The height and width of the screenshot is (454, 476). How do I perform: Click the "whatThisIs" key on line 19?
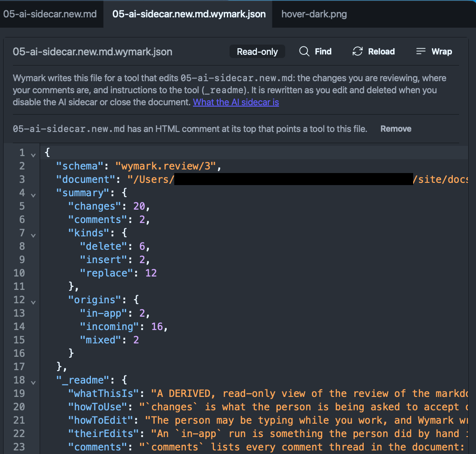pos(103,393)
